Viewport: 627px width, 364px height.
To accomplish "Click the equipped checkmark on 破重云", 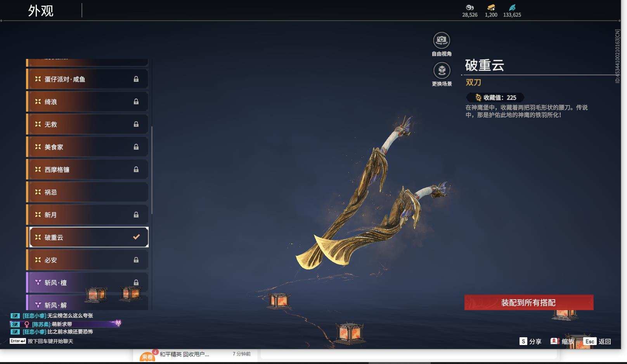I will [x=136, y=237].
